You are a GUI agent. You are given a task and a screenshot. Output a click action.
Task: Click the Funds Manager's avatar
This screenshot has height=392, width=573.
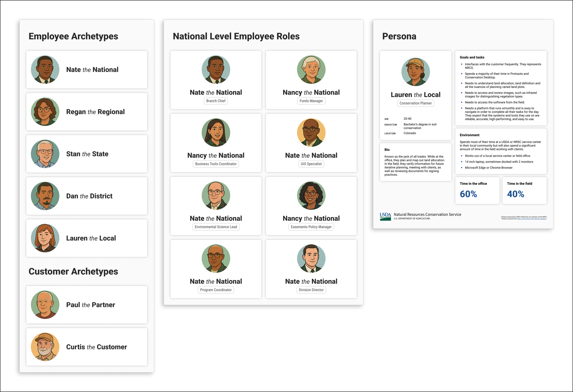(311, 69)
